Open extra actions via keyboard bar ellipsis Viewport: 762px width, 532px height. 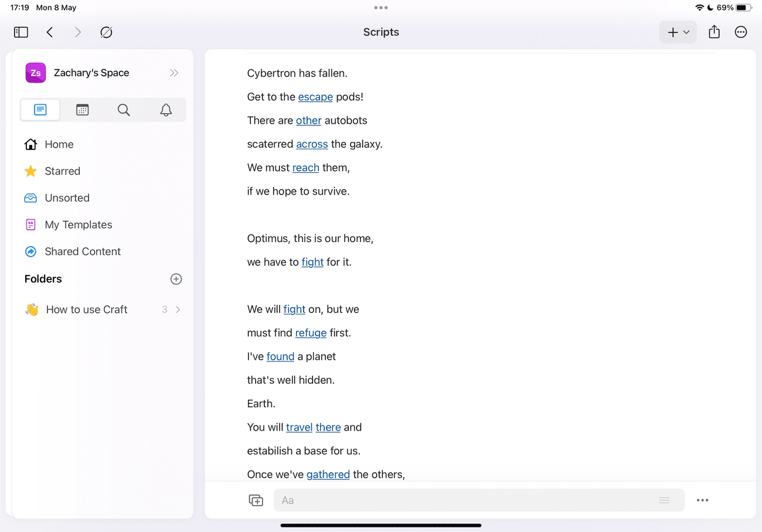click(x=703, y=500)
